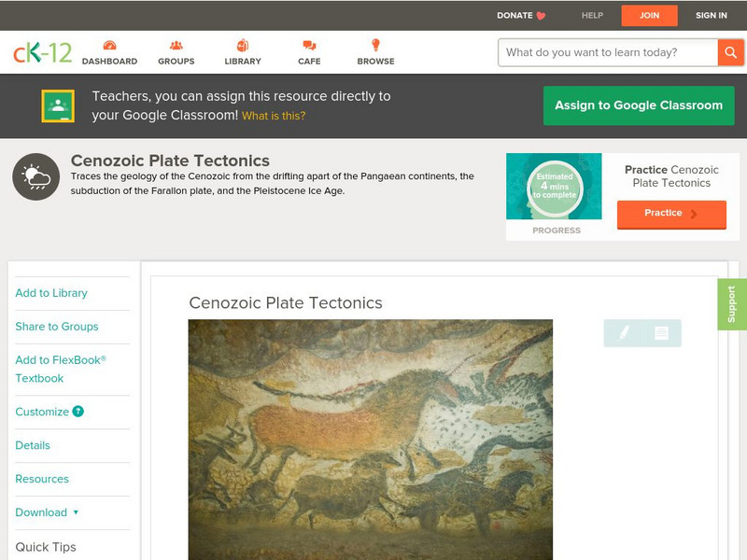This screenshot has height=560, width=747.
Task: Open the Dashboard gauge icon
Action: click(x=109, y=45)
